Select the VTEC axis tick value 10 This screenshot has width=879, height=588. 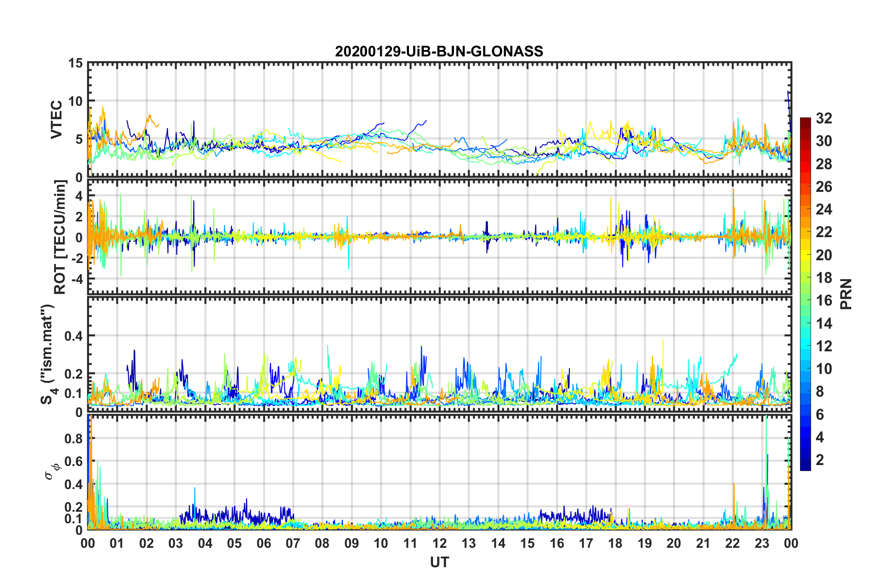click(75, 101)
